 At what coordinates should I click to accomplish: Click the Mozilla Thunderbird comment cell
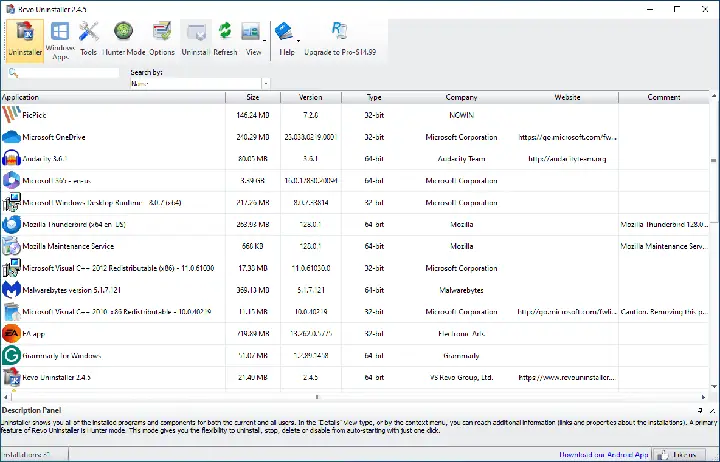[x=664, y=225]
